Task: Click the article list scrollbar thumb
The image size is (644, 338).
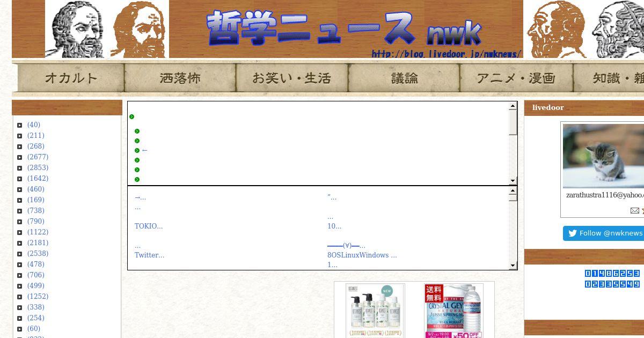Action: (513, 197)
